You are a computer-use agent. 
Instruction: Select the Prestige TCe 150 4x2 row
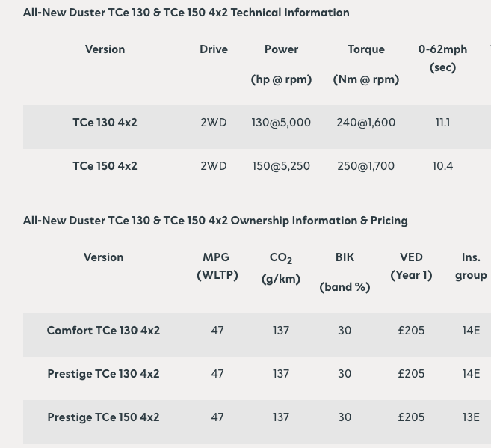257,417
